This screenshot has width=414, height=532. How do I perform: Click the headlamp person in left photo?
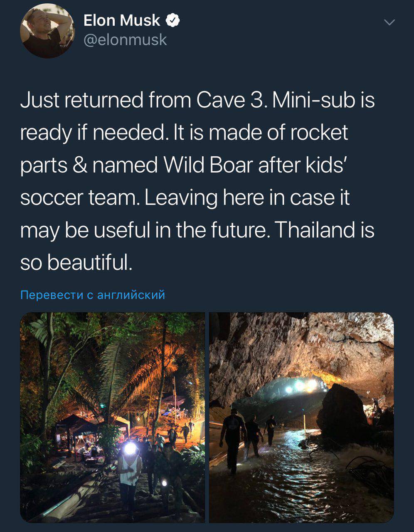[x=130, y=470]
